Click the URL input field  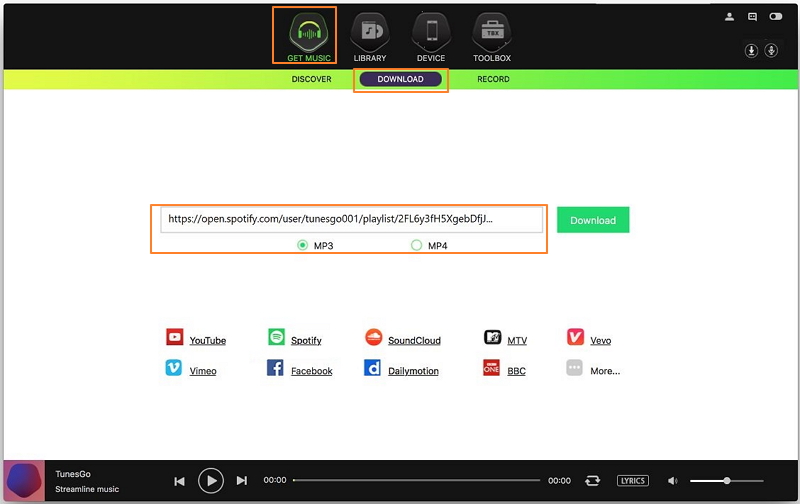pos(351,220)
